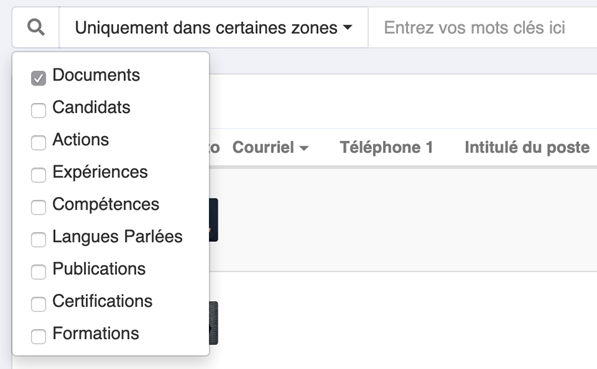The width and height of the screenshot is (597, 369).
Task: Focus the 'Entrez vos mots clés ici' field
Action: tap(482, 27)
